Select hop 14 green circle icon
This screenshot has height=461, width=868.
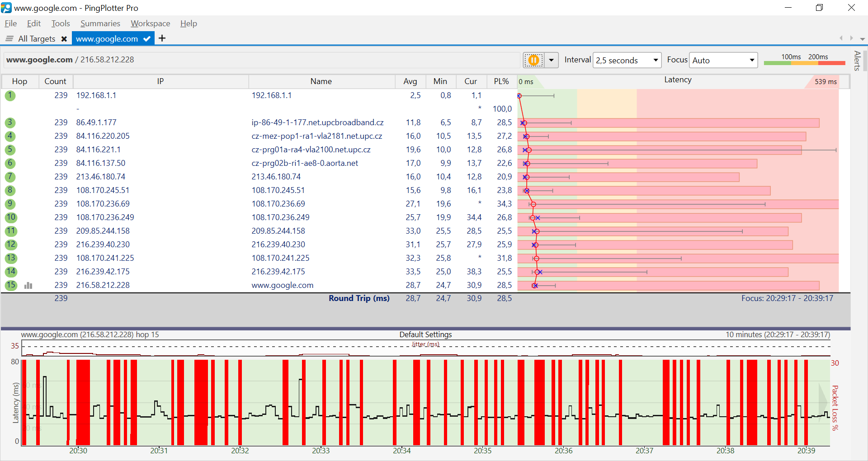[11, 272]
